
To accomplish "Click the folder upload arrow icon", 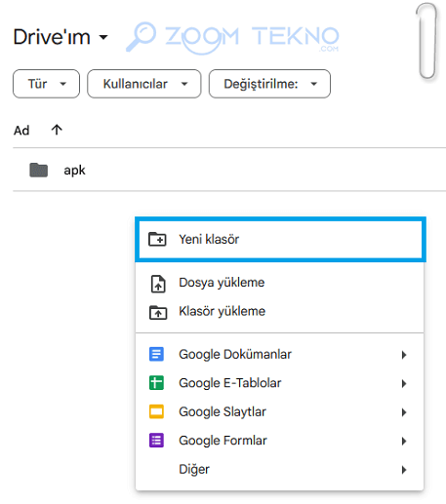I will (158, 312).
